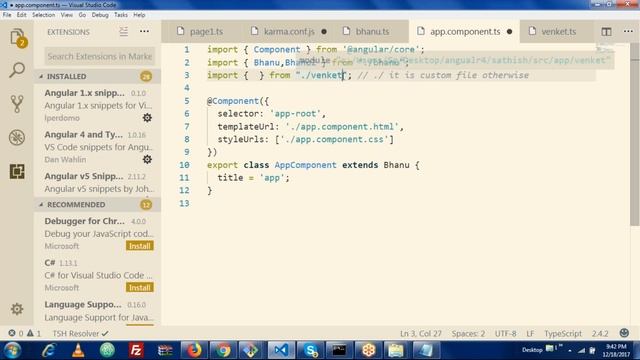Click the Windows Start button
The image size is (640, 360).
[12, 350]
